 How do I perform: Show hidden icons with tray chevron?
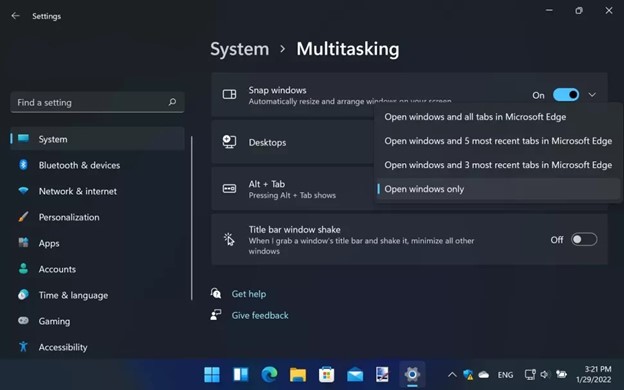click(x=452, y=374)
